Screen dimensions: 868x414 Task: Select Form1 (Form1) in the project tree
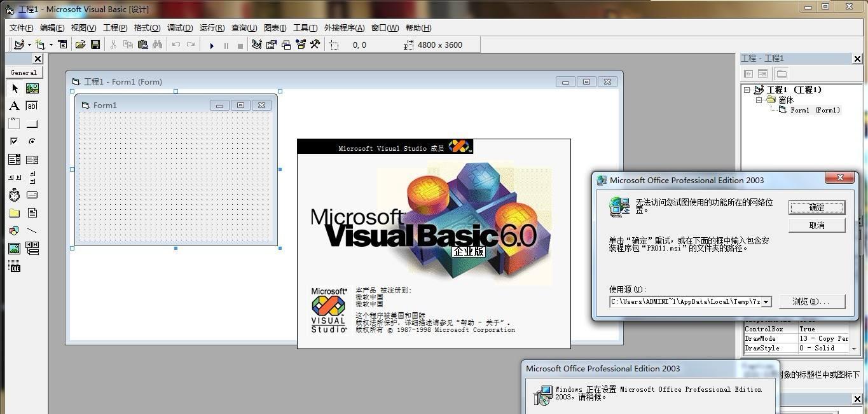(x=815, y=110)
